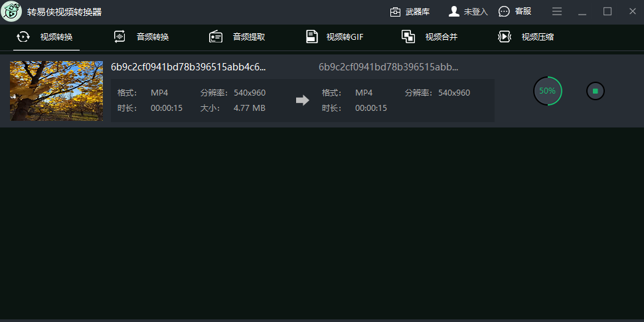Click the 50% circular progress indicator
The height and width of the screenshot is (322, 644).
click(548, 91)
